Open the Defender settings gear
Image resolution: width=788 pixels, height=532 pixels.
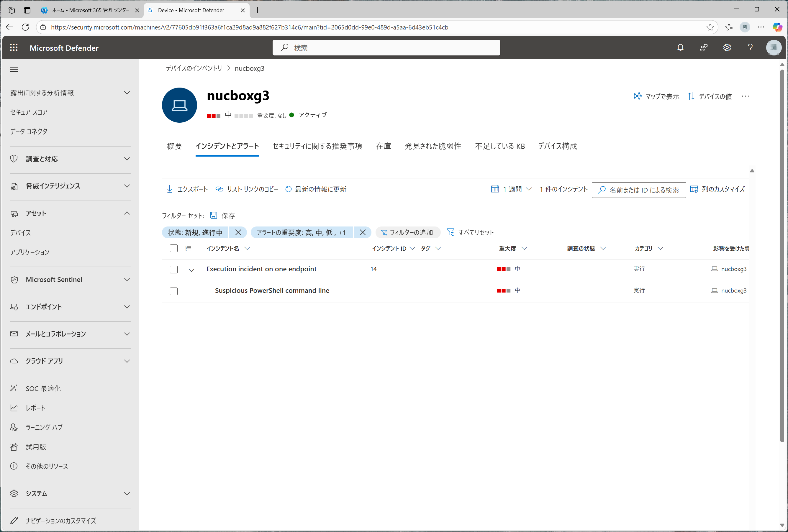pyautogui.click(x=727, y=47)
